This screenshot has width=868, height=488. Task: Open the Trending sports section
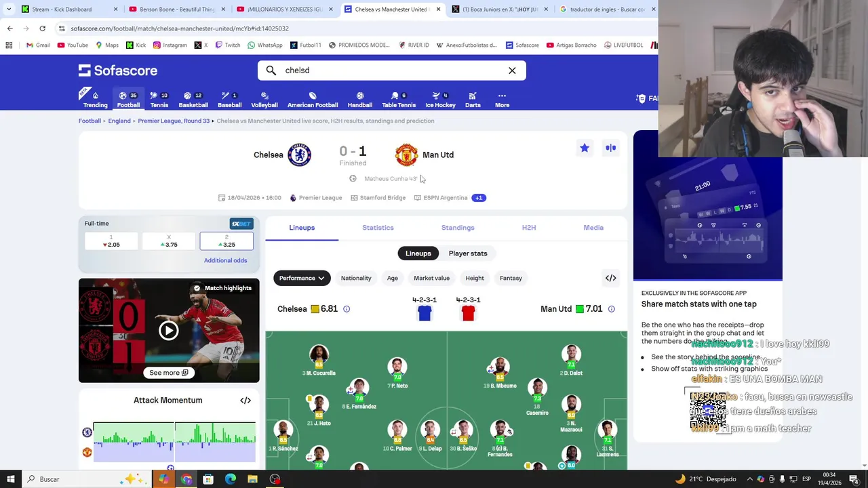[95, 100]
